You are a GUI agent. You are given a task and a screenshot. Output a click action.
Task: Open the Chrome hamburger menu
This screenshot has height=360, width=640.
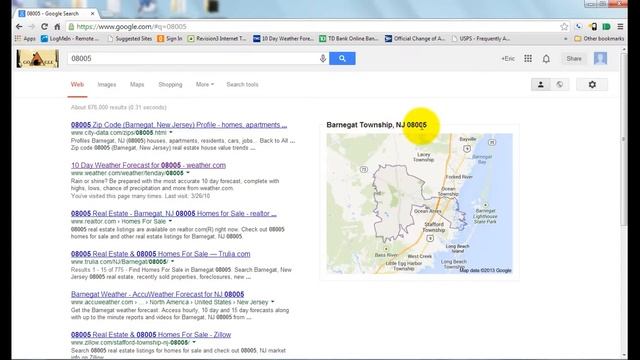coord(620,27)
